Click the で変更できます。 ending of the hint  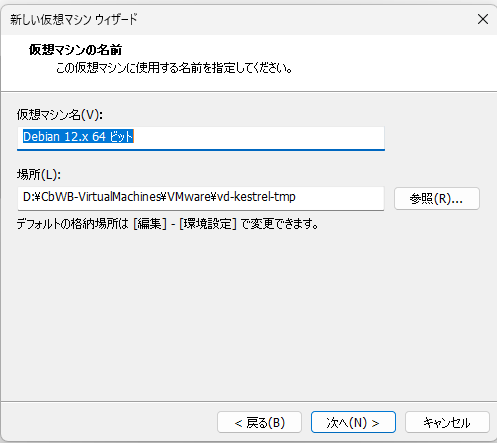pos(279,223)
